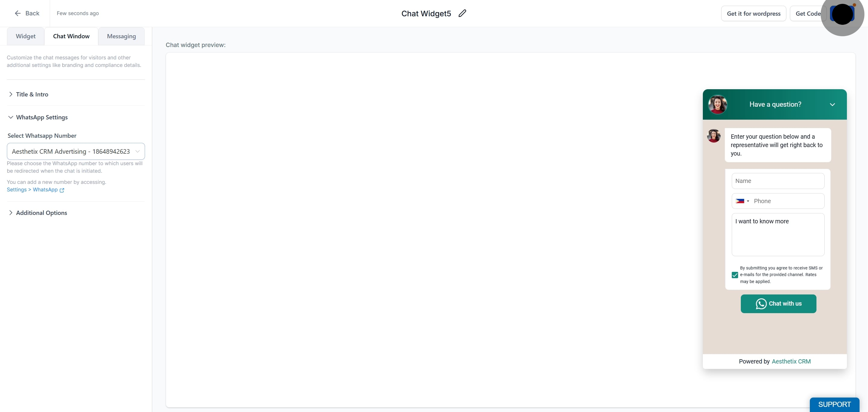Click the back arrow icon

(17, 13)
